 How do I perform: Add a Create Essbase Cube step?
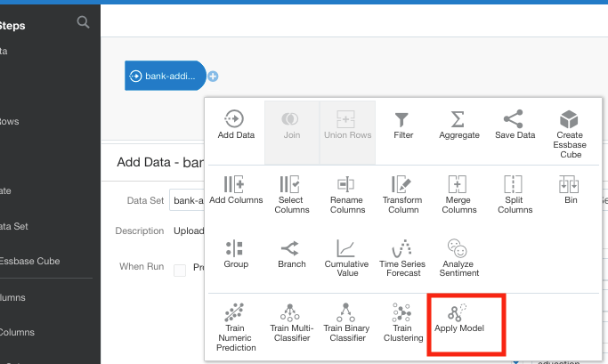click(x=570, y=133)
